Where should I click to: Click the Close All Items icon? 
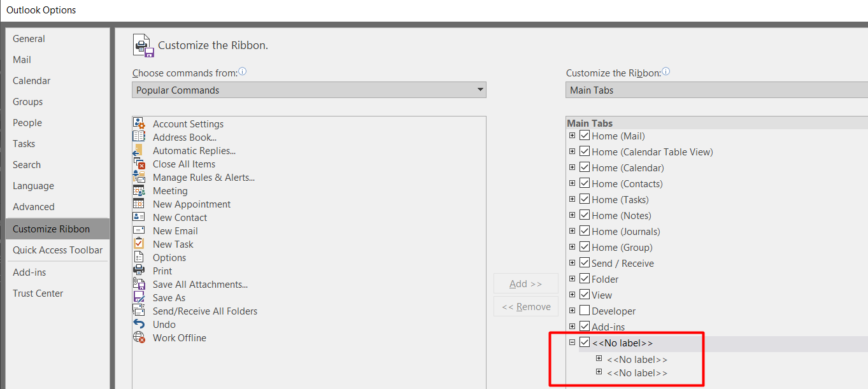tap(139, 164)
